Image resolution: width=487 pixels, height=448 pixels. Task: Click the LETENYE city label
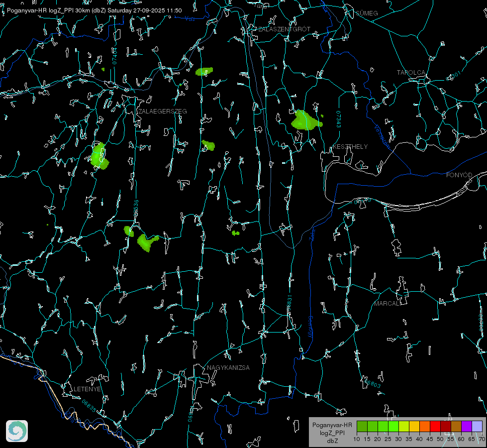87,389
